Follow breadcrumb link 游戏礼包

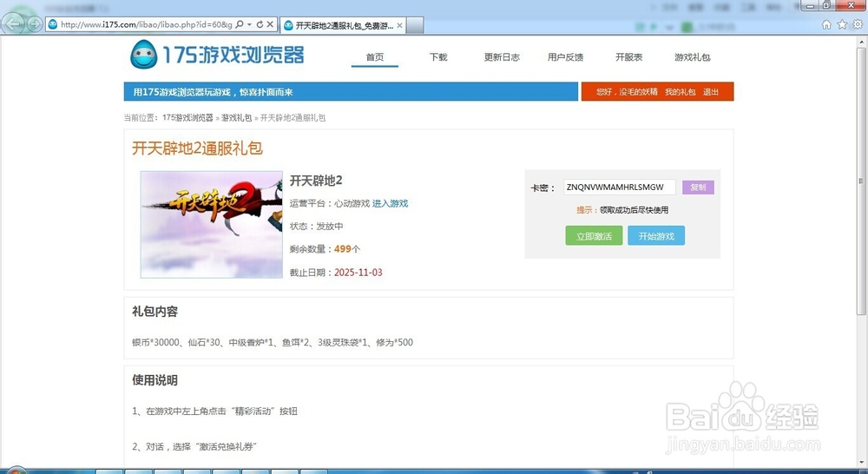click(x=236, y=118)
